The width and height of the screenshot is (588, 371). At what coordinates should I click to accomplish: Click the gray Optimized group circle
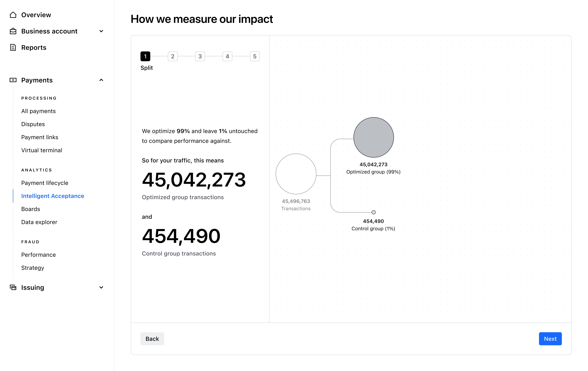374,137
